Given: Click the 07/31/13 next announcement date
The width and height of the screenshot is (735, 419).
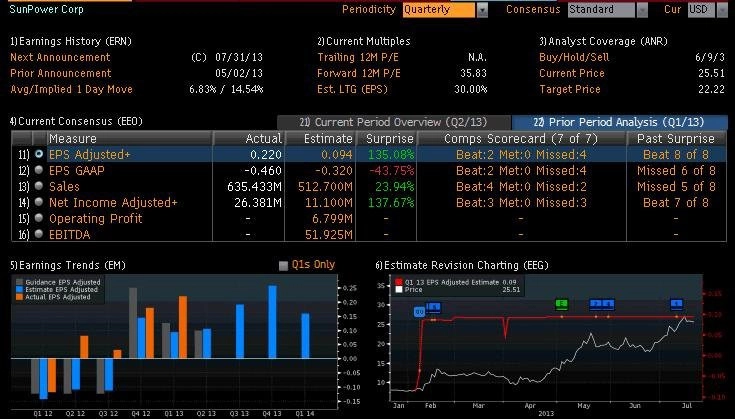Looking at the screenshot, I should click(x=239, y=57).
